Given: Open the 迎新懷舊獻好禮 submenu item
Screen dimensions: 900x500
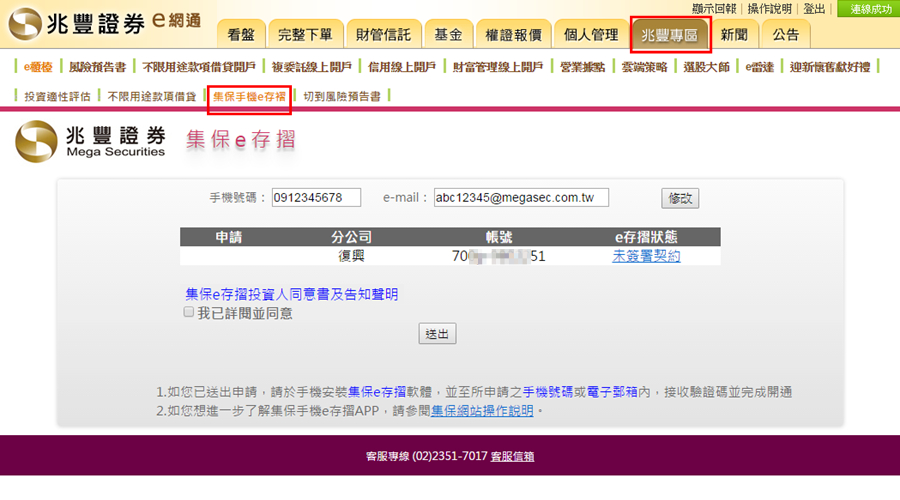Looking at the screenshot, I should pos(830,67).
